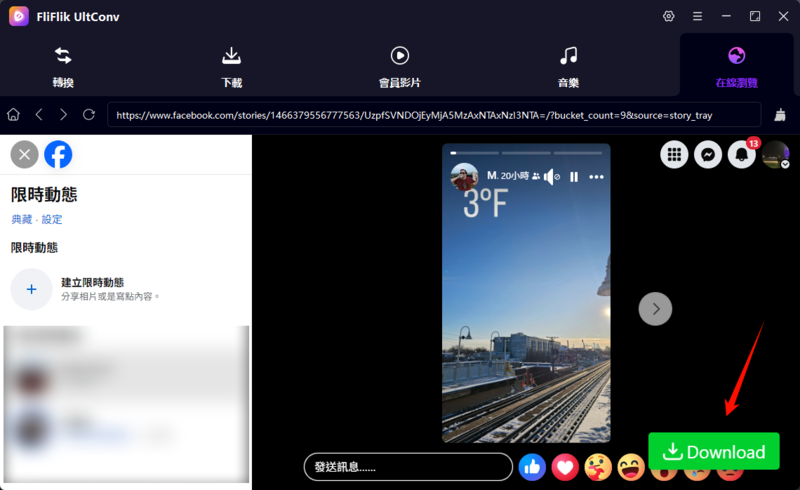
Task: Switch to the 音樂 (Music) tab
Action: (x=568, y=67)
